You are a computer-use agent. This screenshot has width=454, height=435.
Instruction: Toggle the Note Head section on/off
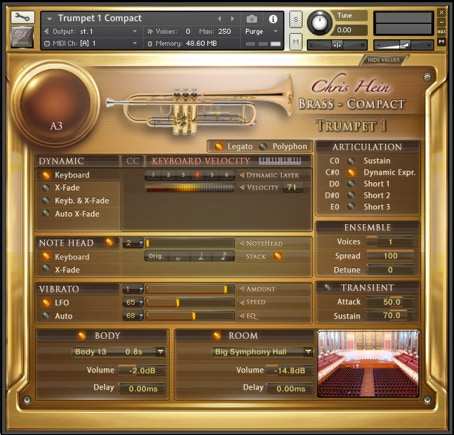tap(109, 243)
